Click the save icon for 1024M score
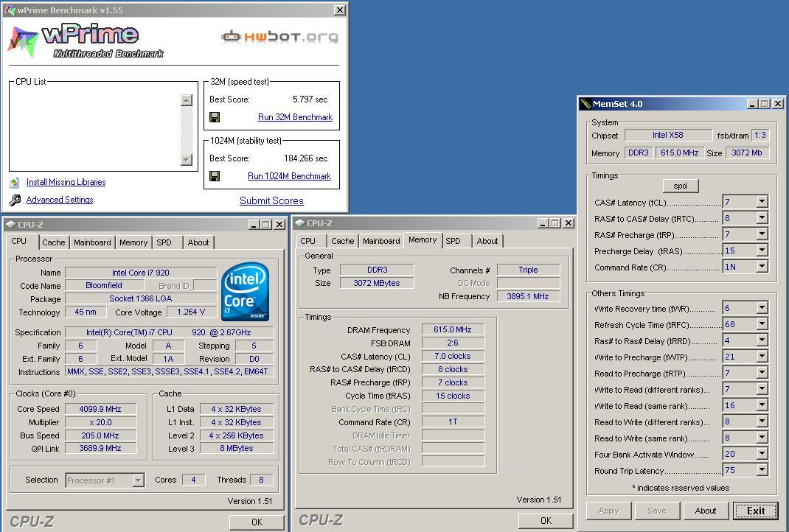 click(215, 176)
